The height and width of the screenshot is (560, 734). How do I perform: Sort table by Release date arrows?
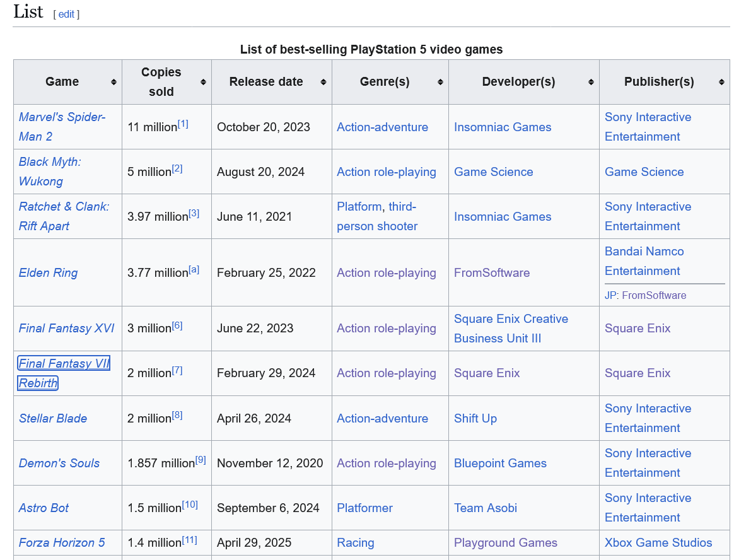pos(323,82)
